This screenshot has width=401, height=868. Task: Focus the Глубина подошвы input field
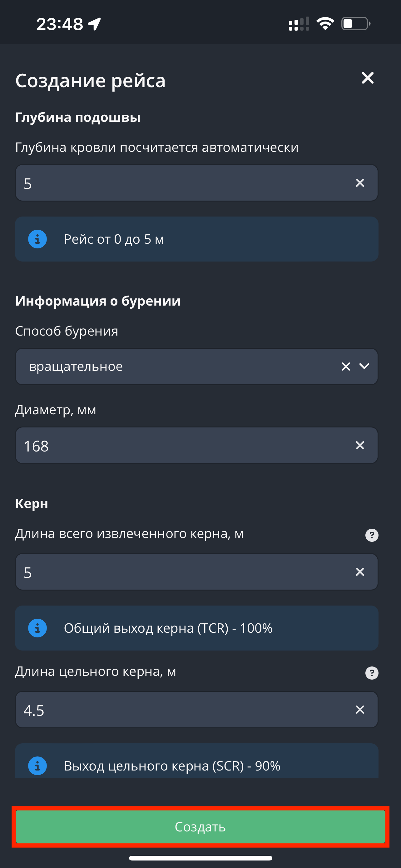182,183
